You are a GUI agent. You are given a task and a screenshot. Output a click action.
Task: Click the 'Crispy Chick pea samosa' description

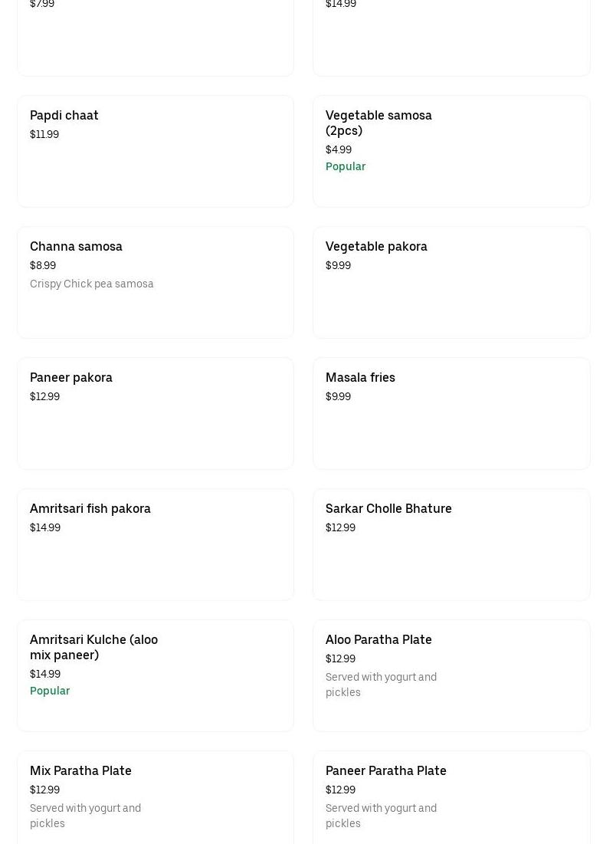[92, 284]
